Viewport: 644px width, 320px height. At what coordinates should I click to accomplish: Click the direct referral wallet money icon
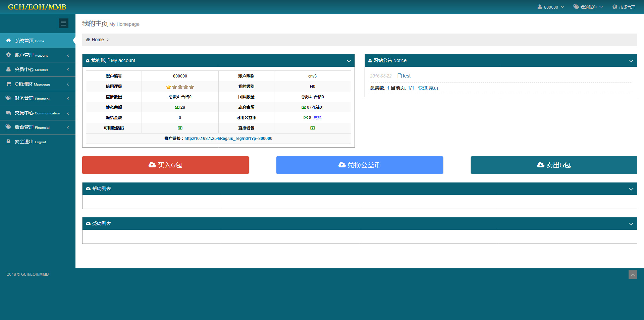pyautogui.click(x=312, y=128)
